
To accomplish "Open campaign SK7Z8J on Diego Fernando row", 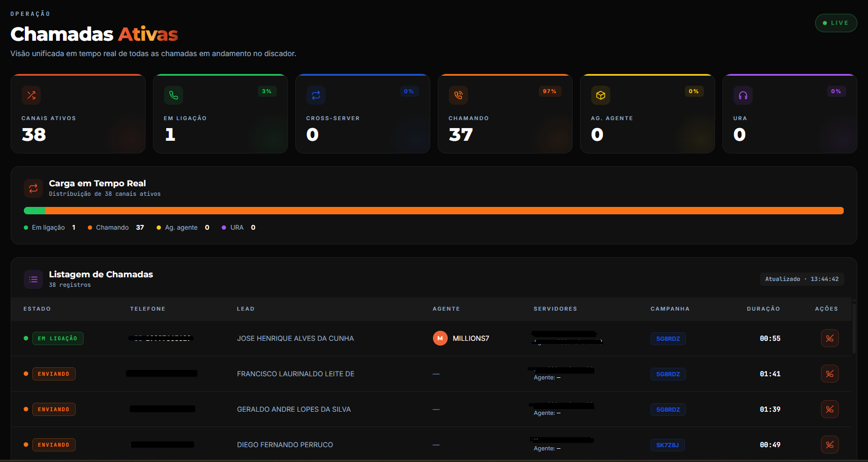I will [667, 445].
